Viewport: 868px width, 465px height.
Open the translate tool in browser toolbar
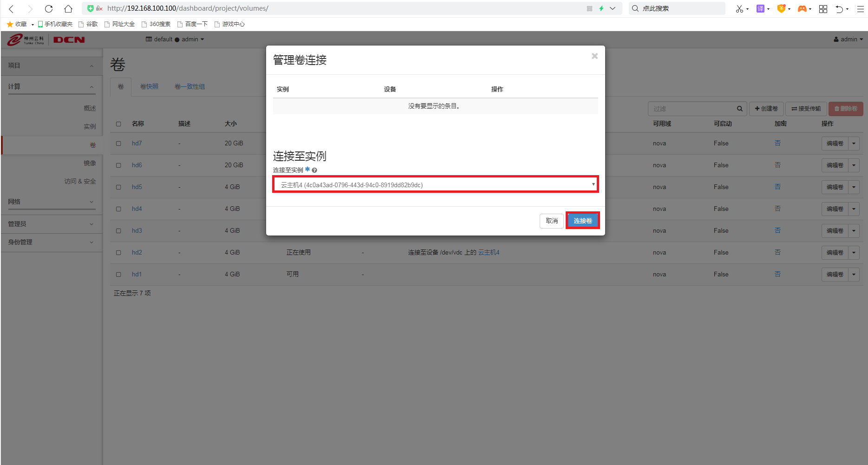(760, 8)
